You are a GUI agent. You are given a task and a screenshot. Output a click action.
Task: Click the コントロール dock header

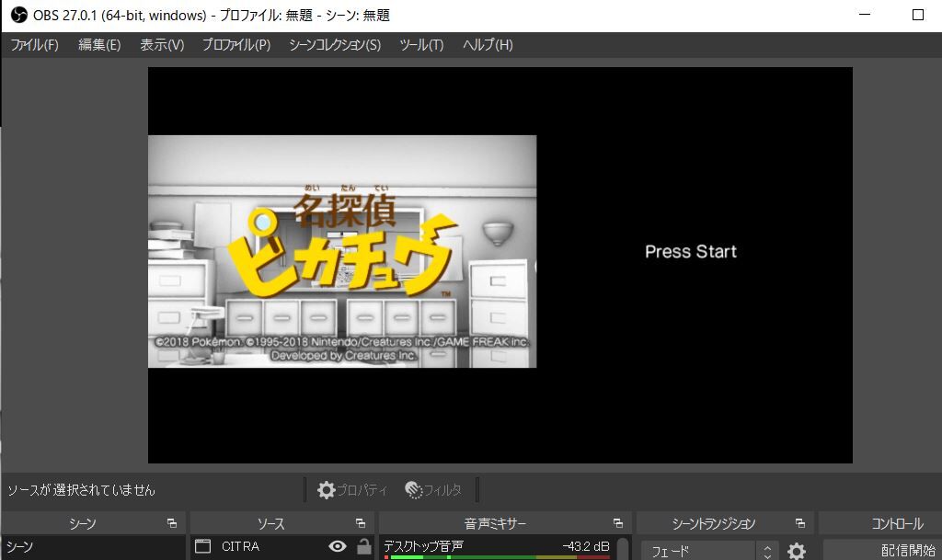pos(880,523)
